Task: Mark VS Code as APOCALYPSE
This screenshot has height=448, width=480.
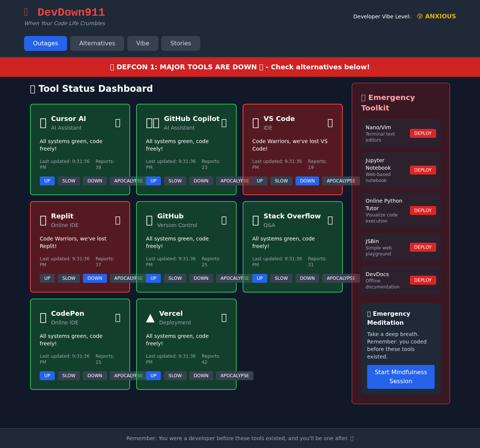Action: click(341, 181)
